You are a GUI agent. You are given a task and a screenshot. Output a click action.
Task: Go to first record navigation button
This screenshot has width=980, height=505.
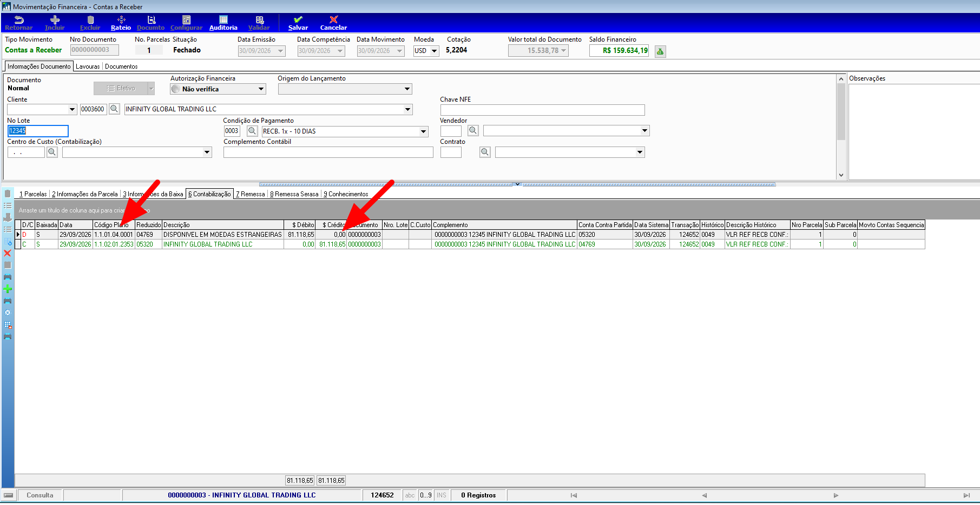pyautogui.click(x=574, y=495)
